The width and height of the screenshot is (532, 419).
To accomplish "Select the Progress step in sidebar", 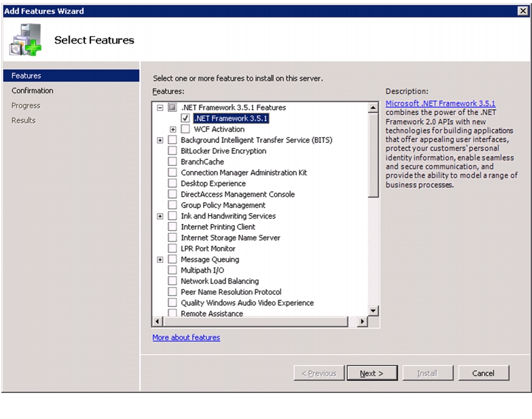I will pos(26,105).
